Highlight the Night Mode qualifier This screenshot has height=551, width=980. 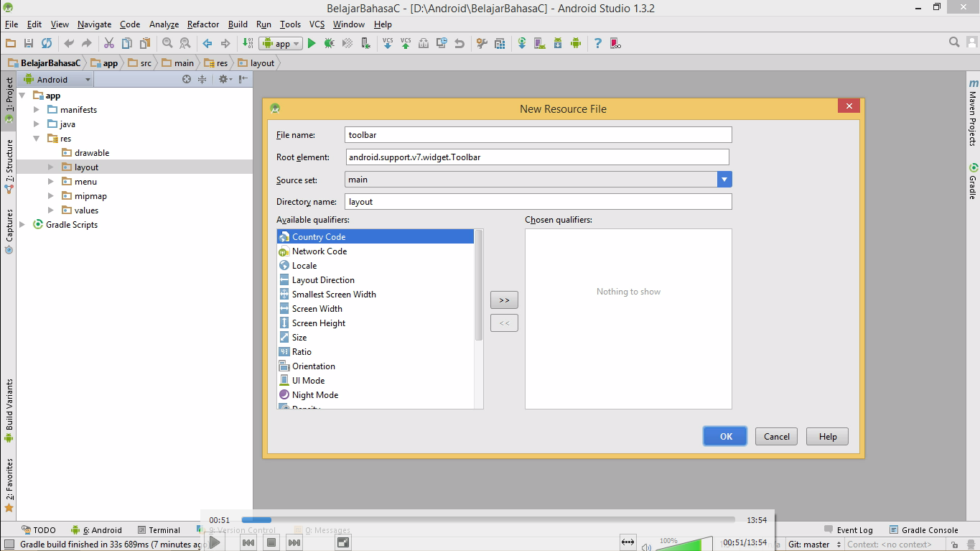pyautogui.click(x=315, y=394)
